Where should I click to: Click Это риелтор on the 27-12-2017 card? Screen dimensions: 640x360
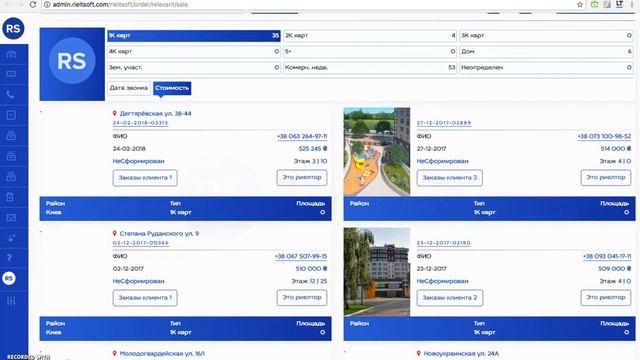[606, 178]
